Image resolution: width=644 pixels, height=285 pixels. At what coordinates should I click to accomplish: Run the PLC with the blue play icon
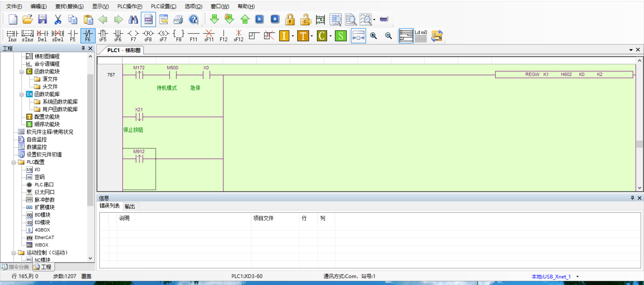click(260, 19)
